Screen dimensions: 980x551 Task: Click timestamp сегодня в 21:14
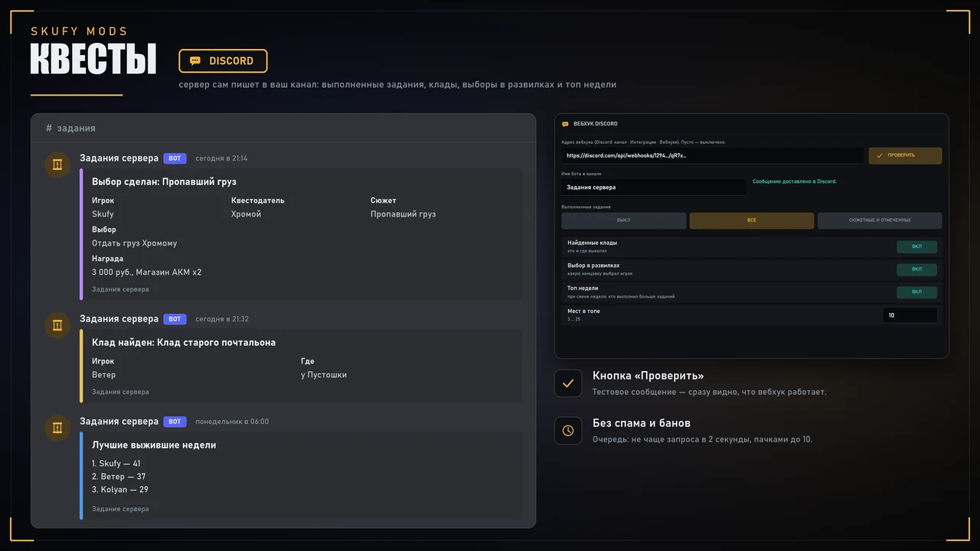pyautogui.click(x=221, y=158)
